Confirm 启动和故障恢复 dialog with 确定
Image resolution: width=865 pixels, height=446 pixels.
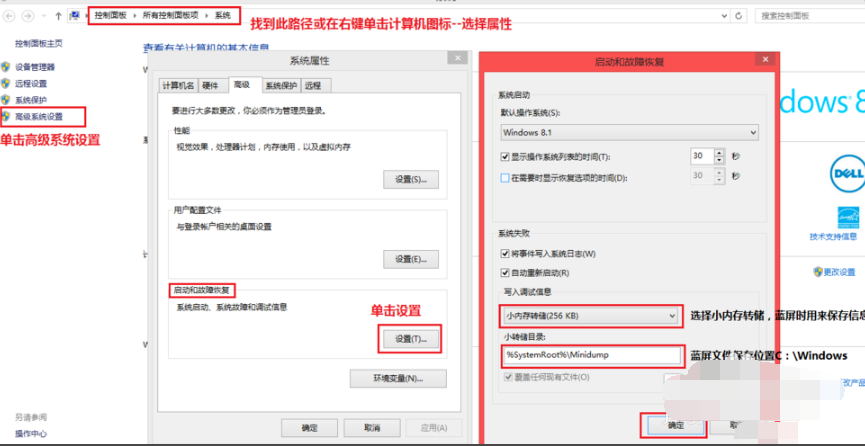676,425
